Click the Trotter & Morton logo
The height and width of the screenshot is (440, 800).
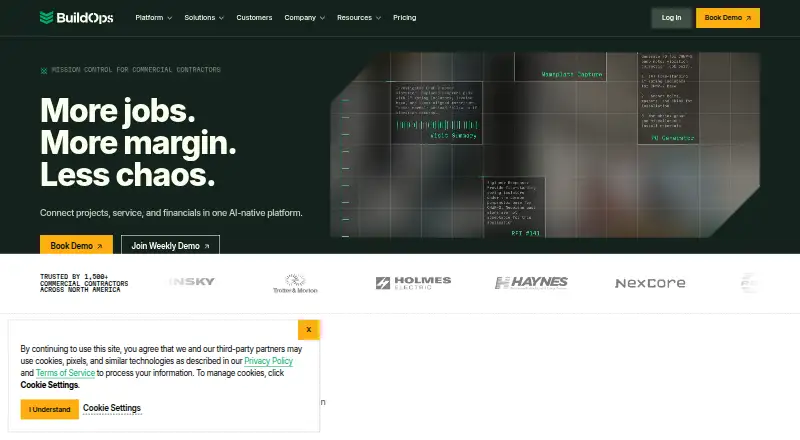pyautogui.click(x=295, y=283)
